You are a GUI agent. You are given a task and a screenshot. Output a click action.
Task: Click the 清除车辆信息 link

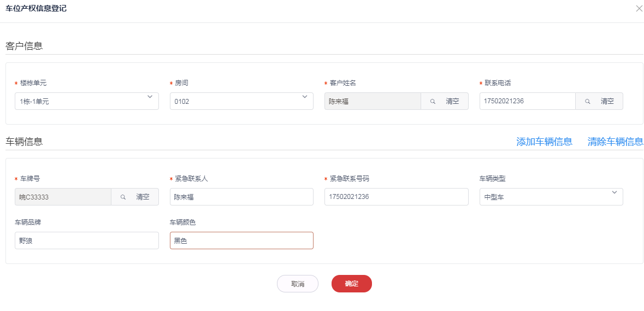tap(615, 142)
